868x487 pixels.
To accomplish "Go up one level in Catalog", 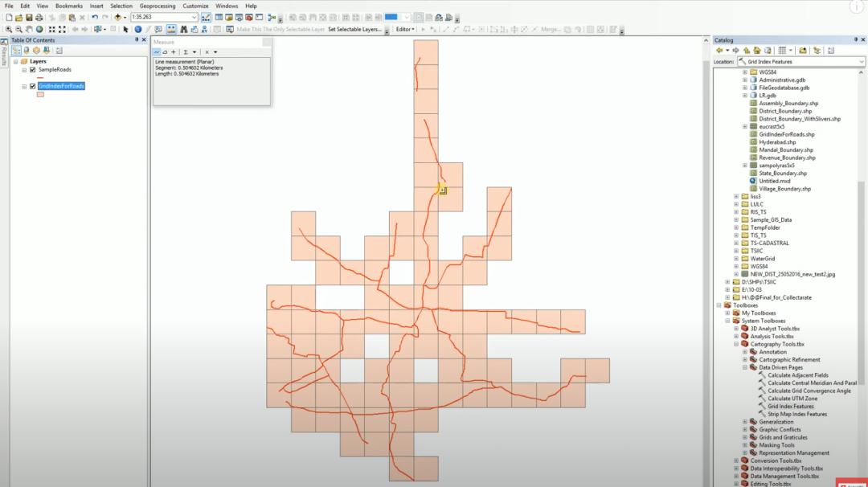I will [747, 51].
